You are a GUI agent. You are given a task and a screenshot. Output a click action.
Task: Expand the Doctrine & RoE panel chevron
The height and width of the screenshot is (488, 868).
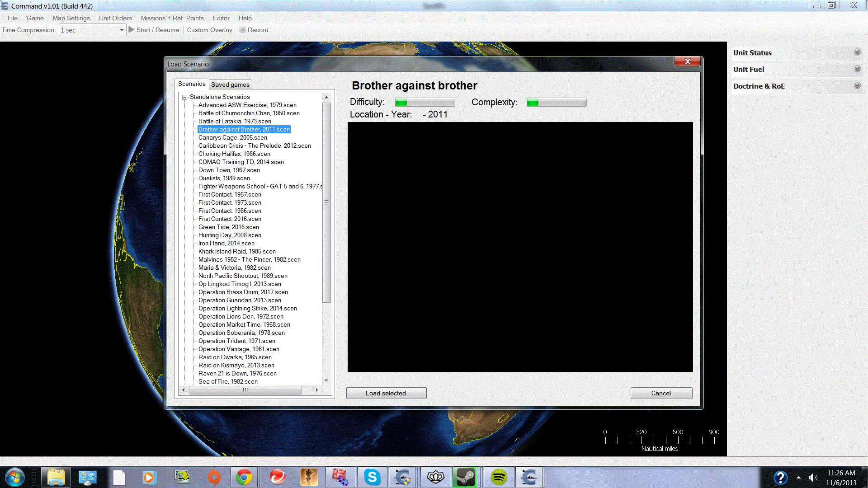click(857, 86)
